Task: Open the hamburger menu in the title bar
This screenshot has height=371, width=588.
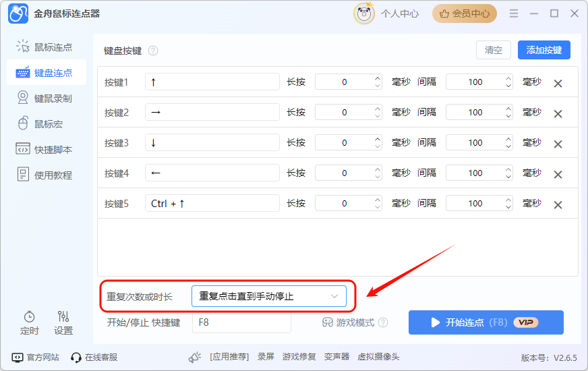Action: pyautogui.click(x=514, y=13)
